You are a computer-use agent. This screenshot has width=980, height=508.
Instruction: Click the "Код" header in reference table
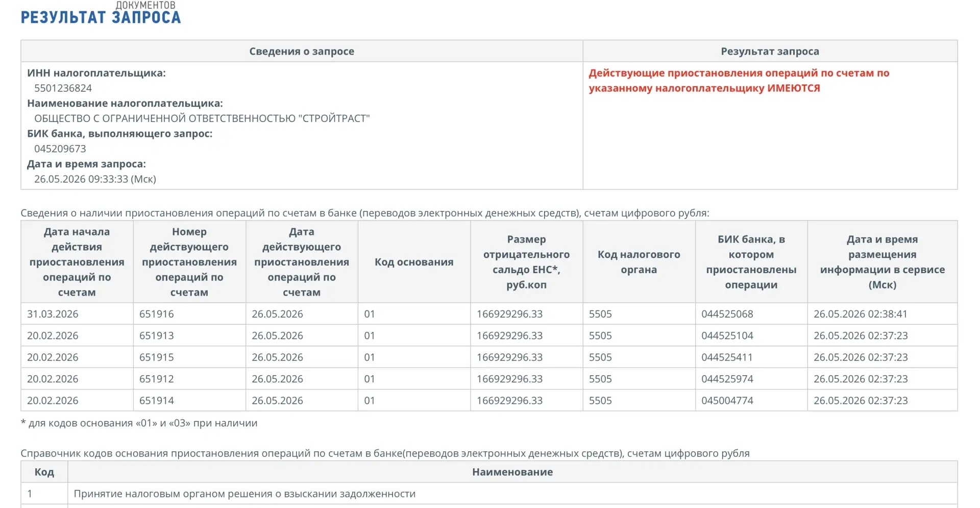click(x=44, y=472)
